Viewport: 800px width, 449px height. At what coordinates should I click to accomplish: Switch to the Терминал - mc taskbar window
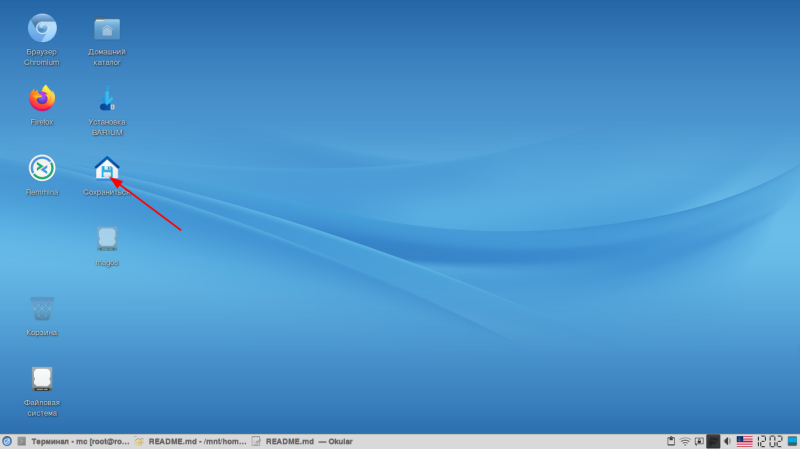pyautogui.click(x=73, y=441)
